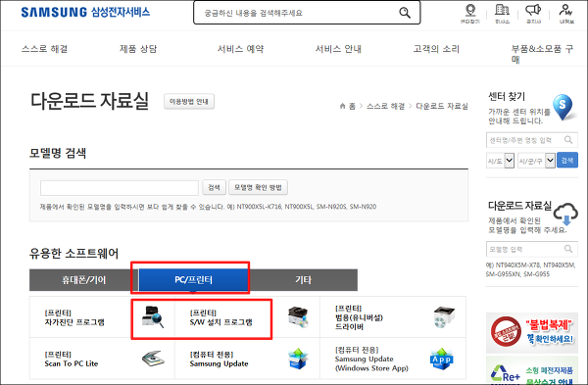Open the 범용(유니버설) 드라이버 link
Screen dimensions: 588x385
click(x=359, y=317)
